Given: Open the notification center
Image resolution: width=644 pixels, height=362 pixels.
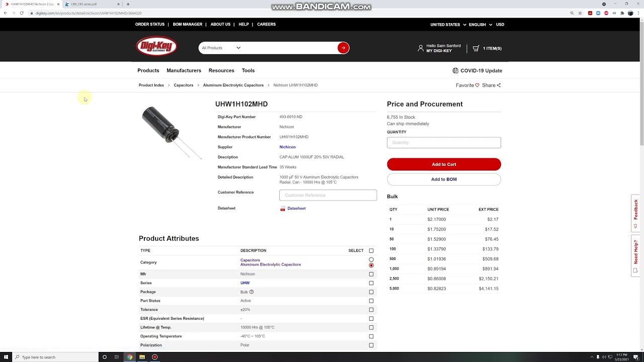Looking at the screenshot, I should click(636, 357).
